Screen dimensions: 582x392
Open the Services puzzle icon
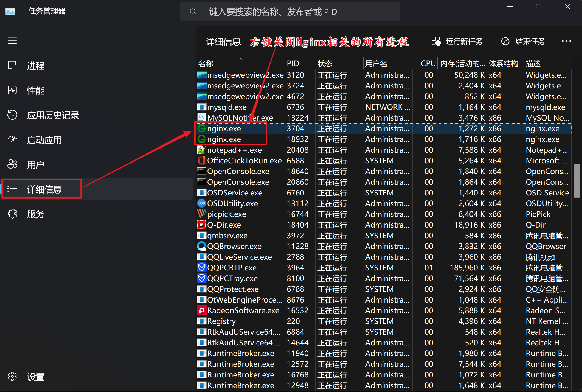pos(12,214)
